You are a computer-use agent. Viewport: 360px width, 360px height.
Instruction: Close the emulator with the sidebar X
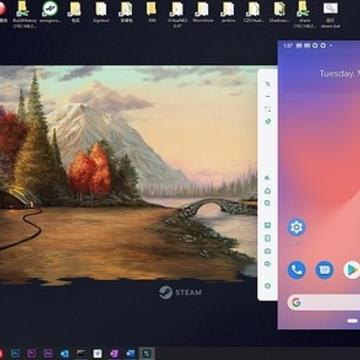268,84
